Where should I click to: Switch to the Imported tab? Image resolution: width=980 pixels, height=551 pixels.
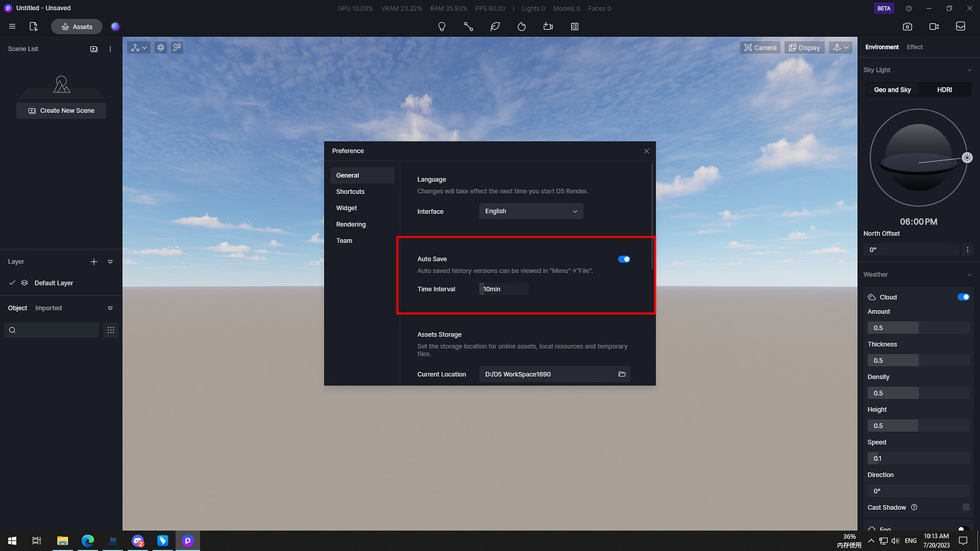tap(48, 308)
